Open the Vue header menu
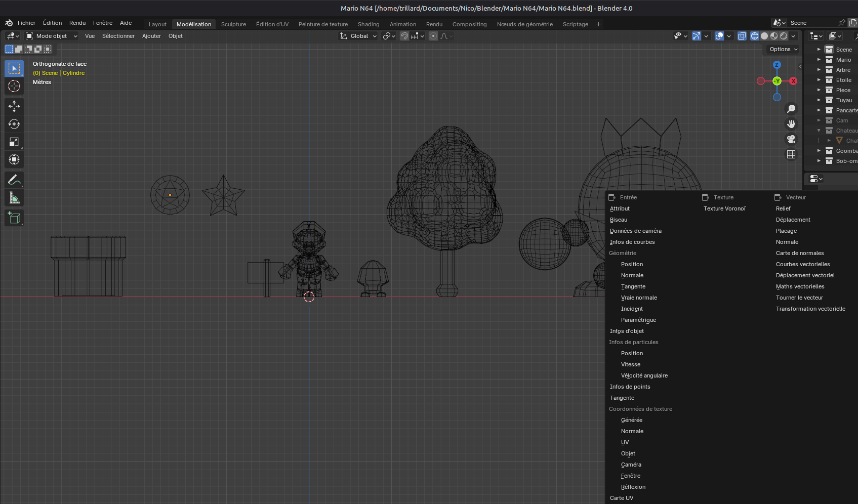Viewport: 858px width, 504px height. [x=90, y=36]
